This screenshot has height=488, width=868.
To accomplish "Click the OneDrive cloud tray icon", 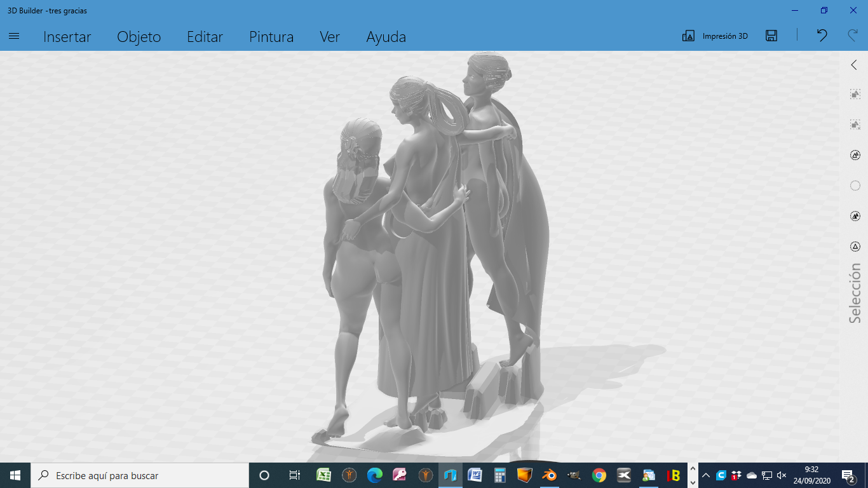I will 752,475.
